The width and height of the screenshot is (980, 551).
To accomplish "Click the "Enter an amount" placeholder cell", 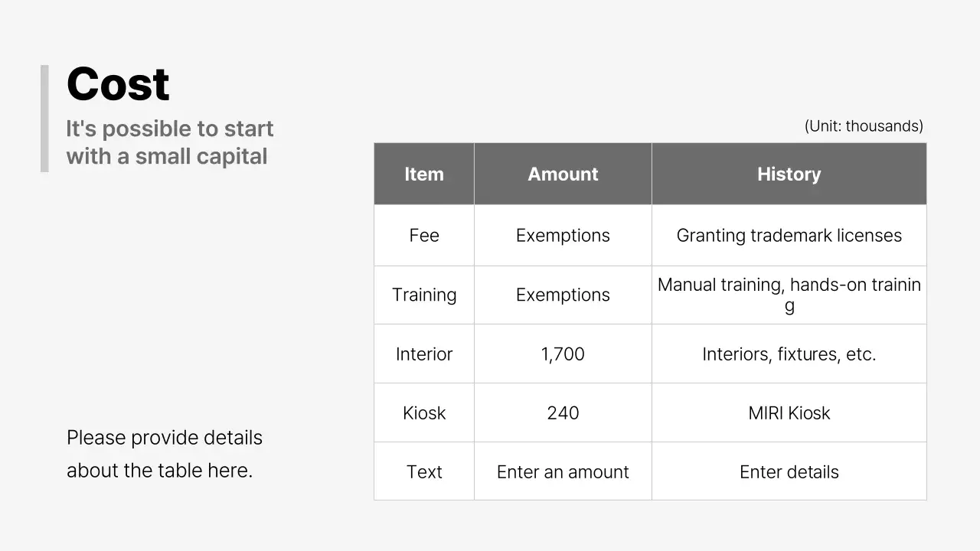I will (563, 472).
